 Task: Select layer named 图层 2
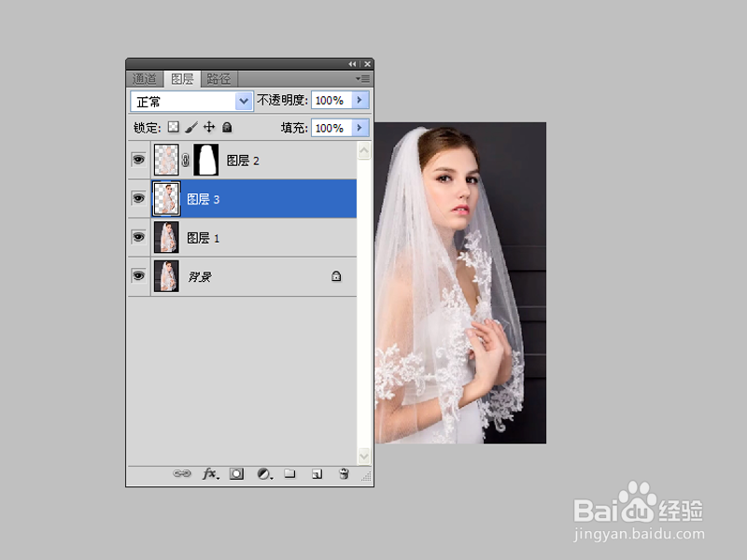(243, 161)
